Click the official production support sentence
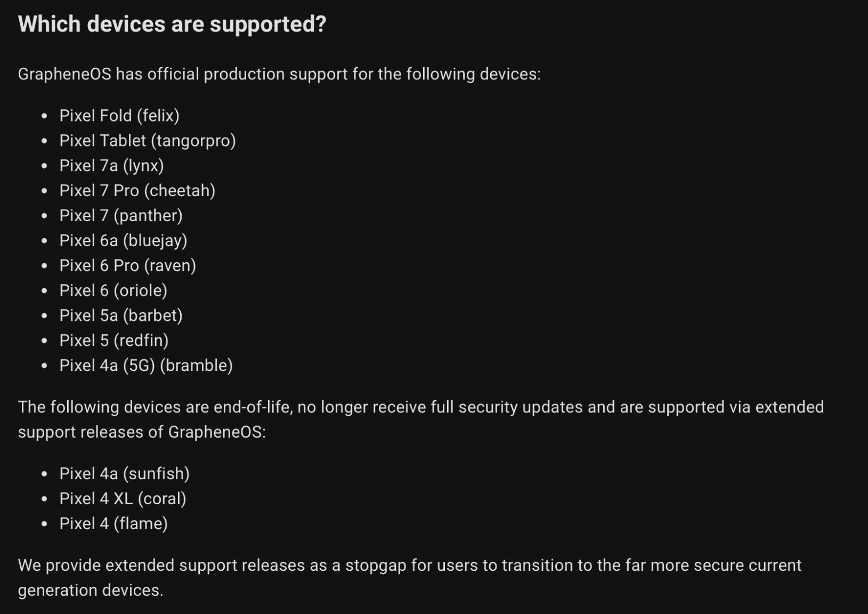The height and width of the screenshot is (614, 868). pos(279,74)
